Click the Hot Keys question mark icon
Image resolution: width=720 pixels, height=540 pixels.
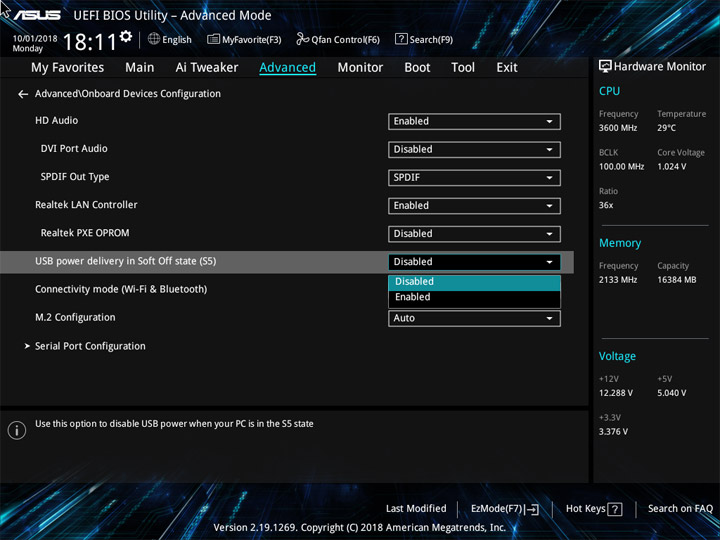(614, 509)
